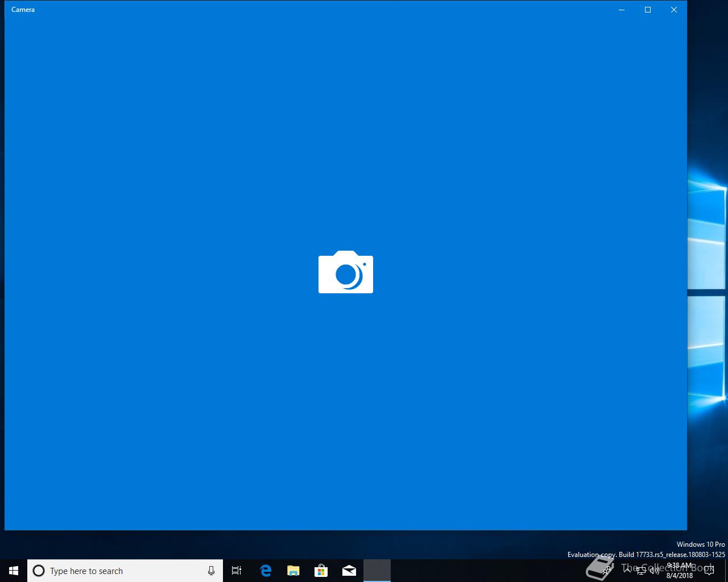Screen dimensions: 728x582
Task: Open Task View from the taskbar
Action: point(237,571)
